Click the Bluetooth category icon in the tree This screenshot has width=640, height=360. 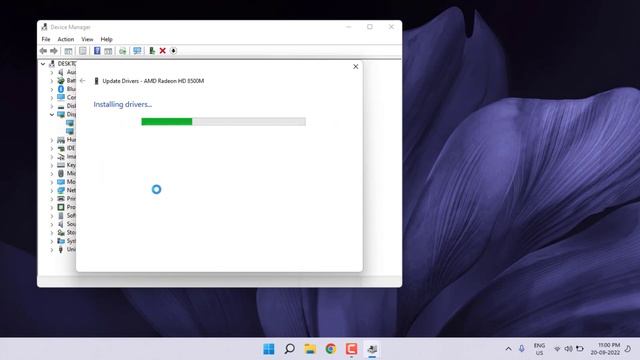pyautogui.click(x=61, y=89)
